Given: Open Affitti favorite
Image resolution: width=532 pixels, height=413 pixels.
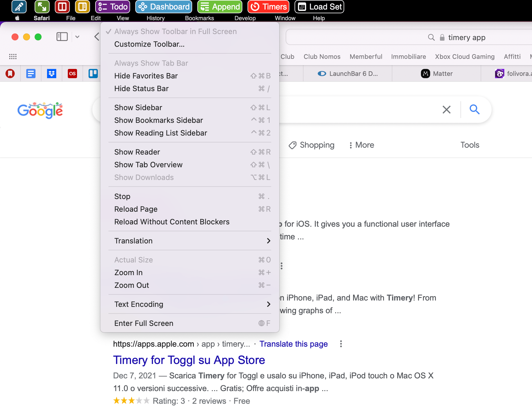Looking at the screenshot, I should click(512, 57).
